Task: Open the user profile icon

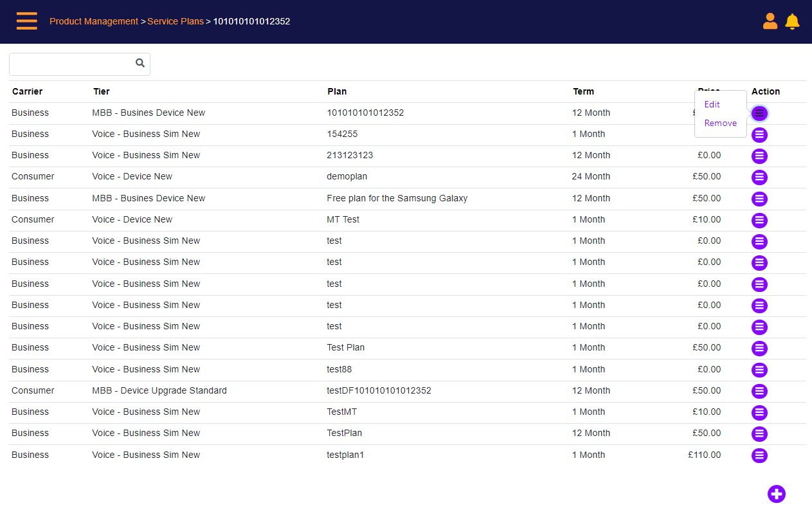Action: (x=770, y=21)
